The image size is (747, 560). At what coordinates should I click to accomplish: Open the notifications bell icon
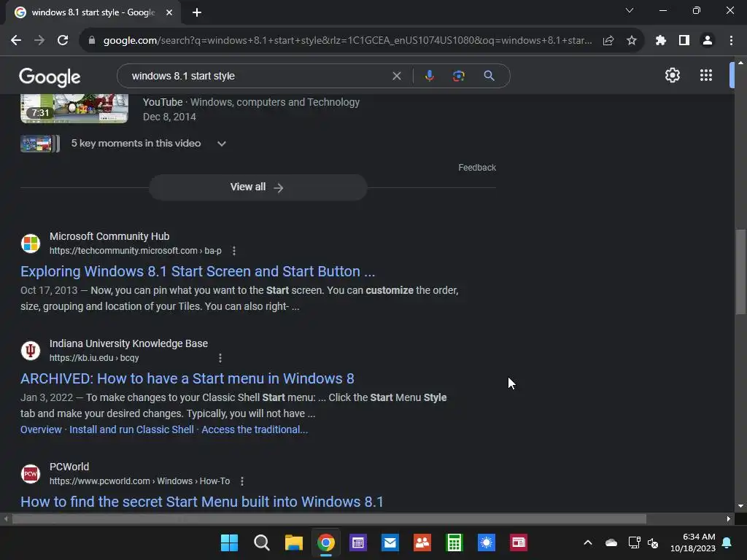click(727, 542)
